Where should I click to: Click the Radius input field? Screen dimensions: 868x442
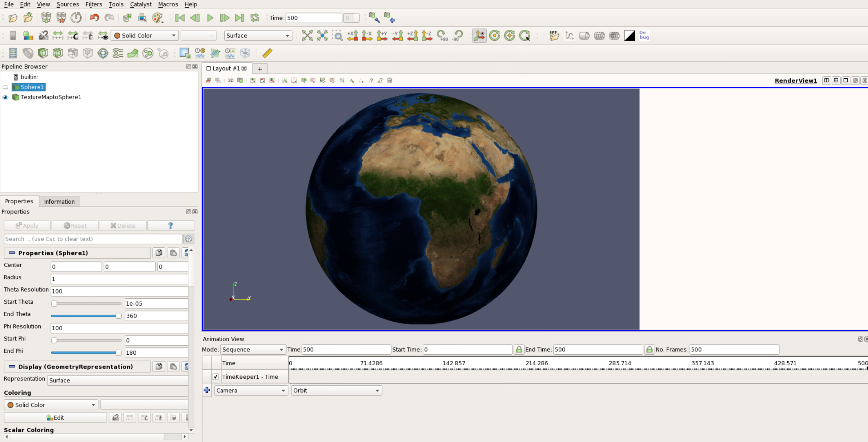point(119,279)
